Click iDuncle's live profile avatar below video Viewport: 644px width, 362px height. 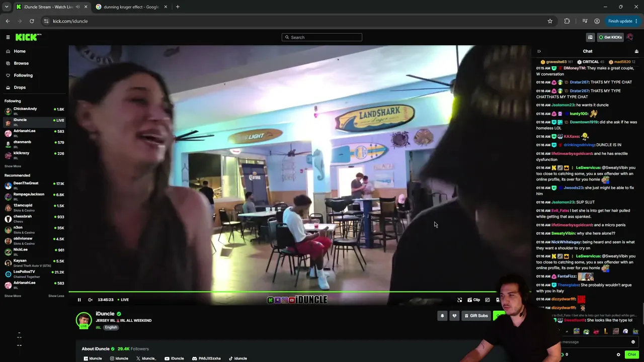coord(84,320)
